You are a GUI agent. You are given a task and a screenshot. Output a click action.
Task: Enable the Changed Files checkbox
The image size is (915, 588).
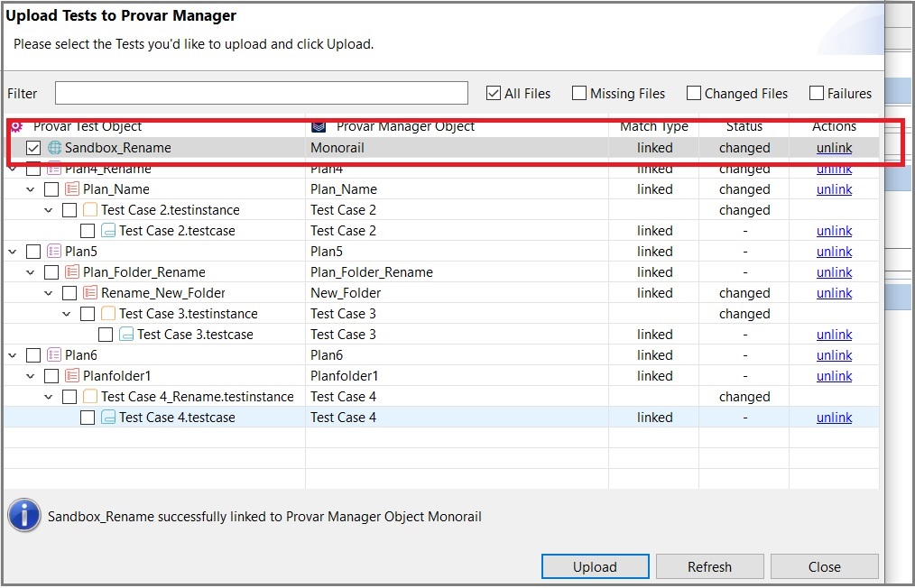tap(694, 93)
